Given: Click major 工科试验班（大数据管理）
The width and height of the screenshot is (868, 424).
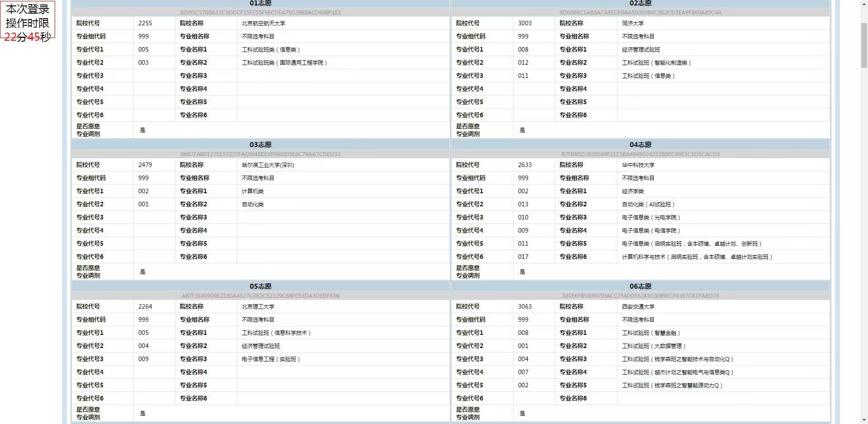Looking at the screenshot, I should [654, 346].
